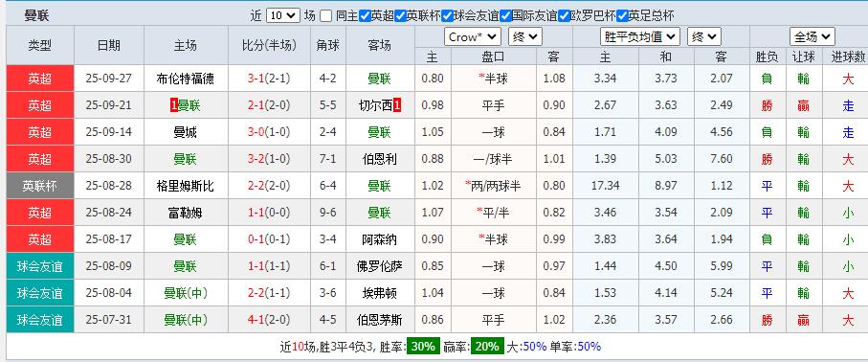Open 切尔西 team link
Image resolution: width=868 pixels, height=362 pixels.
(x=376, y=105)
